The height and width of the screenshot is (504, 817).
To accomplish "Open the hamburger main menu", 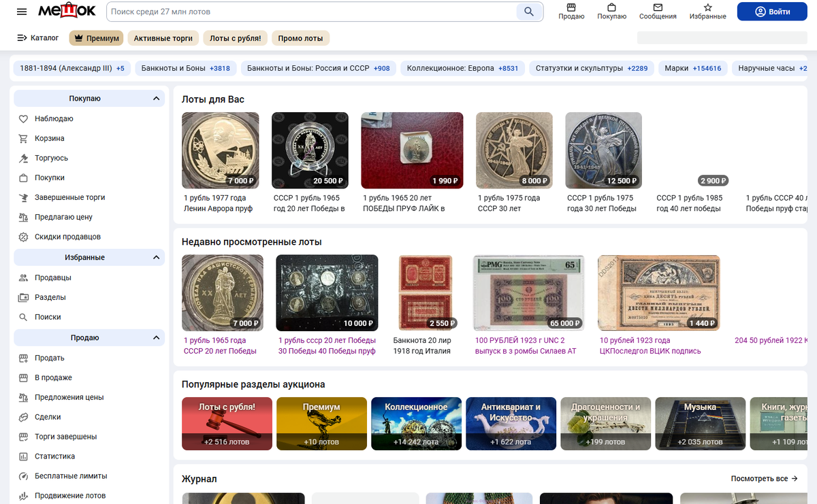I will pos(22,12).
